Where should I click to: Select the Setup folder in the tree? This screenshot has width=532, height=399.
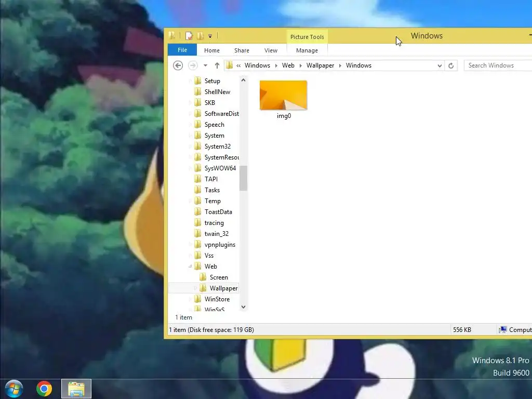(212, 81)
